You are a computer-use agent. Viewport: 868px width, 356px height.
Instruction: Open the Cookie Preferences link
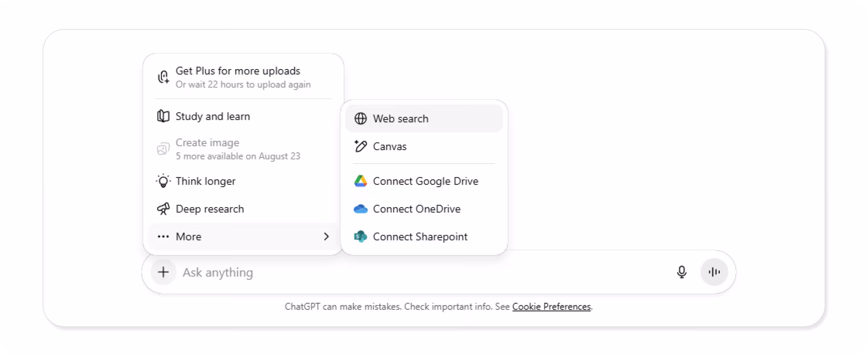(551, 306)
